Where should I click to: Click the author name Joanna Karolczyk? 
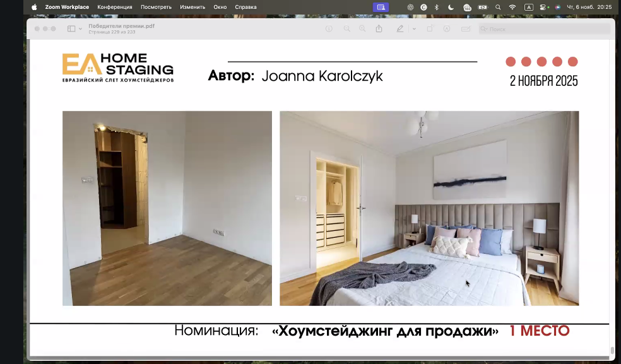(x=322, y=76)
